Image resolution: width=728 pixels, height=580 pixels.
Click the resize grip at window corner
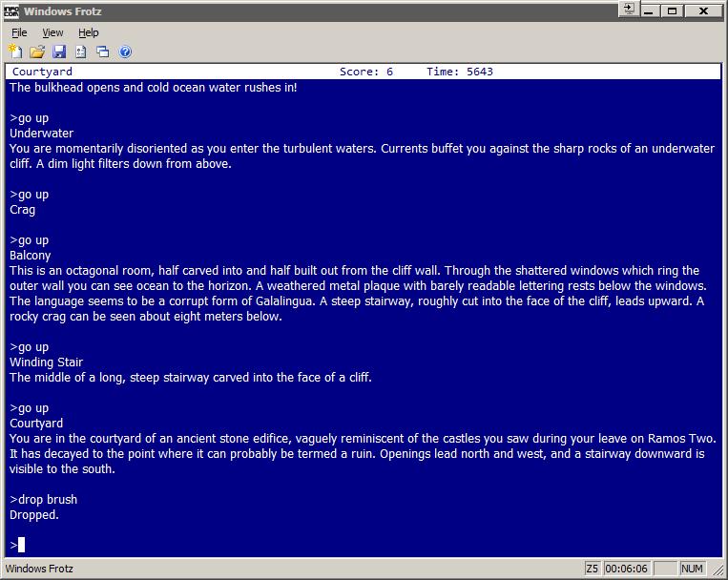point(718,570)
